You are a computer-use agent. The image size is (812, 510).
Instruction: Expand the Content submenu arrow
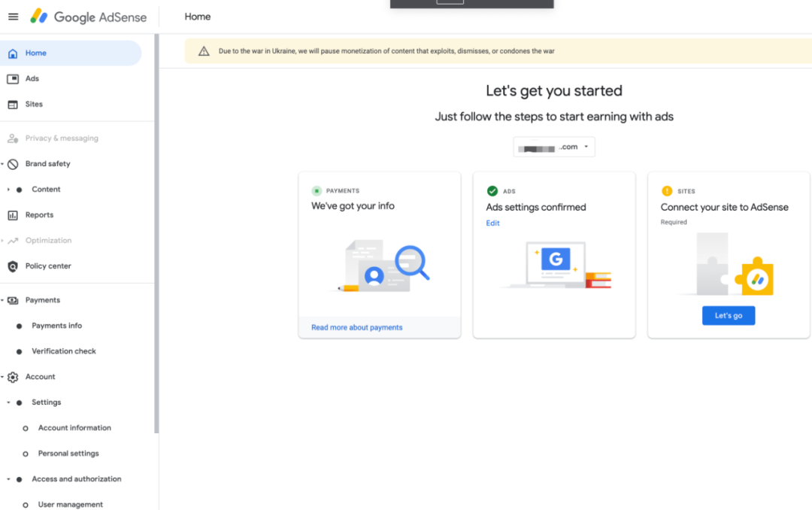[8, 190]
